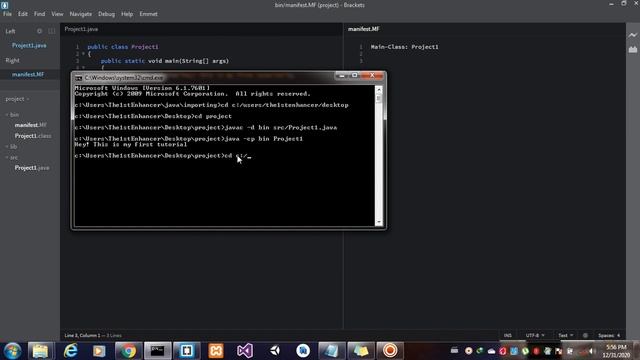640x360 pixels.
Task: Toggle INS insert mode in status bar
Action: pyautogui.click(x=507, y=336)
